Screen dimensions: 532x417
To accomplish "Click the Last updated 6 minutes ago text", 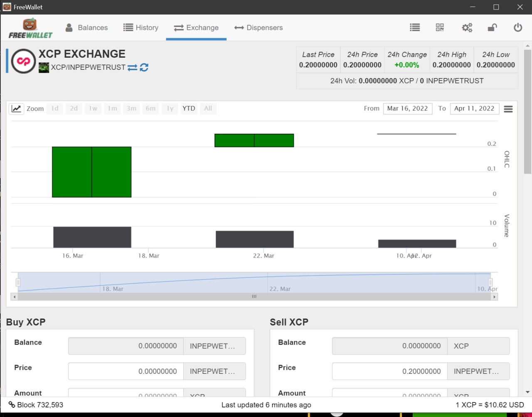I will [x=266, y=405].
